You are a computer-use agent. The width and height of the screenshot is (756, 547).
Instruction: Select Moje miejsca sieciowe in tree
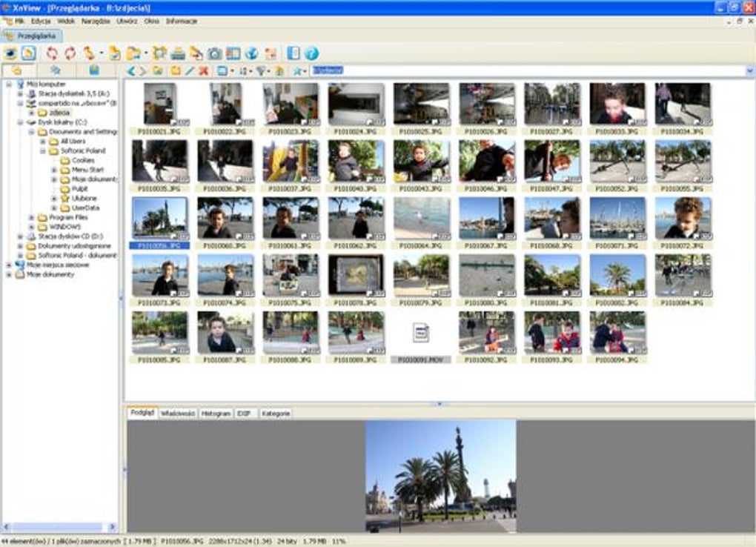pyautogui.click(x=52, y=265)
